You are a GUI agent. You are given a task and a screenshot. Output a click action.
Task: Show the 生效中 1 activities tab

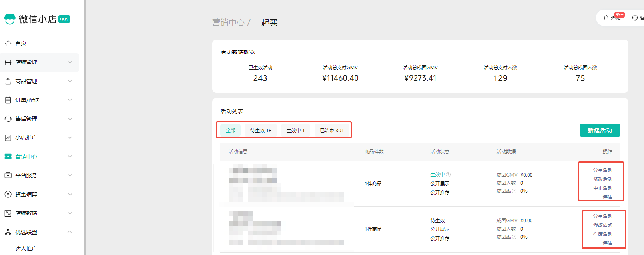(295, 131)
